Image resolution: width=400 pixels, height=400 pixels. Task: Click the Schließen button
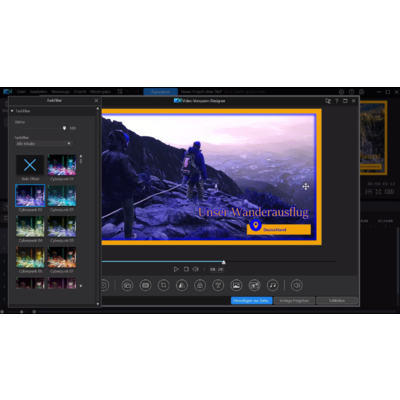337,301
